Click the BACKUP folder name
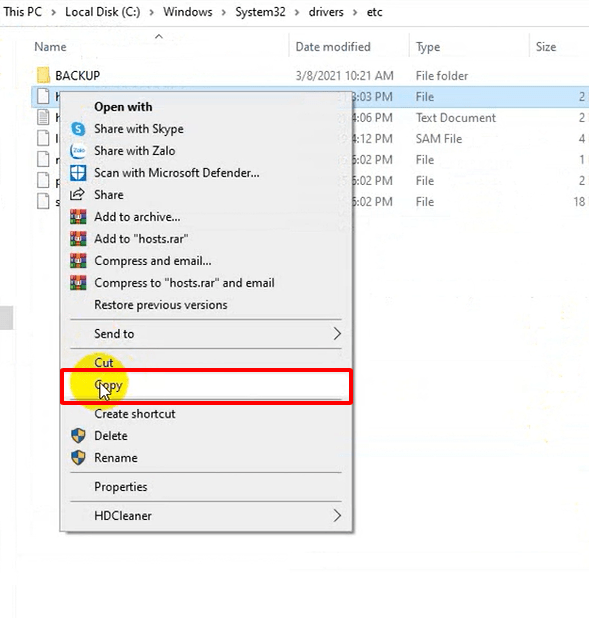 [78, 75]
